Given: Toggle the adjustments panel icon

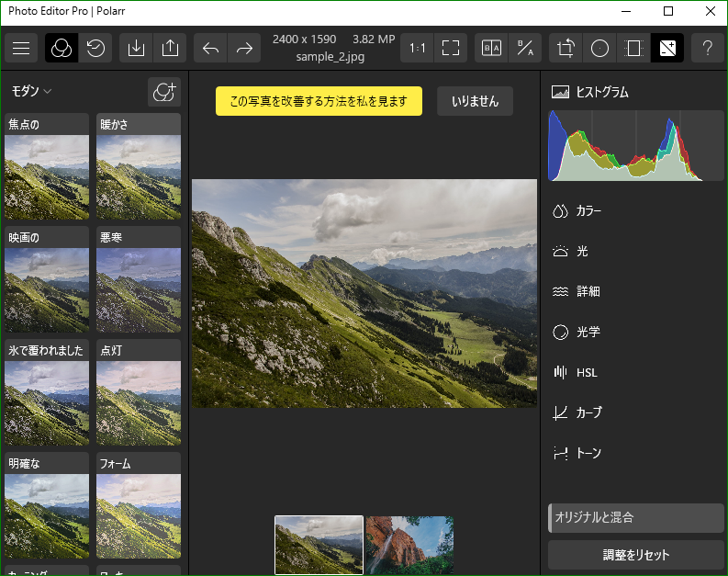Looking at the screenshot, I should click(x=667, y=48).
